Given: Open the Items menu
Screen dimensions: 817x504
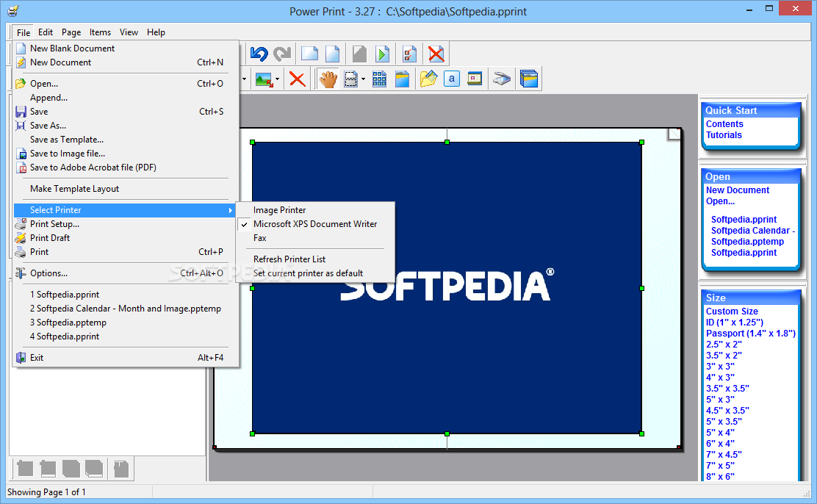Looking at the screenshot, I should click(x=100, y=32).
